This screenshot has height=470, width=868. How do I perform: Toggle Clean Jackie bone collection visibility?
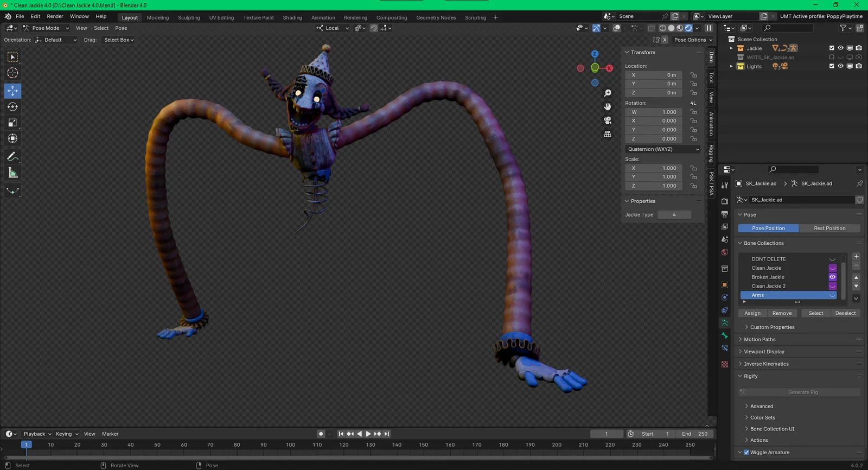click(832, 268)
